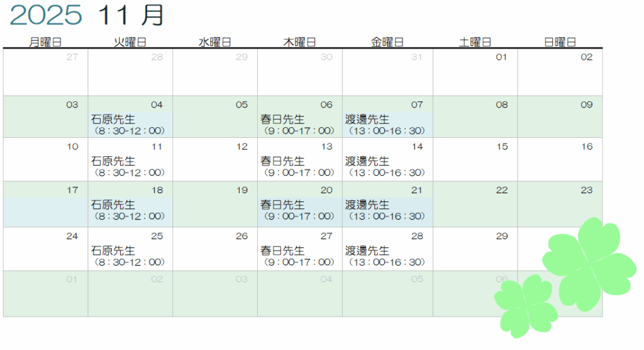Click the 日曜日 column header
The height and width of the screenshot is (350, 644).
click(560, 42)
